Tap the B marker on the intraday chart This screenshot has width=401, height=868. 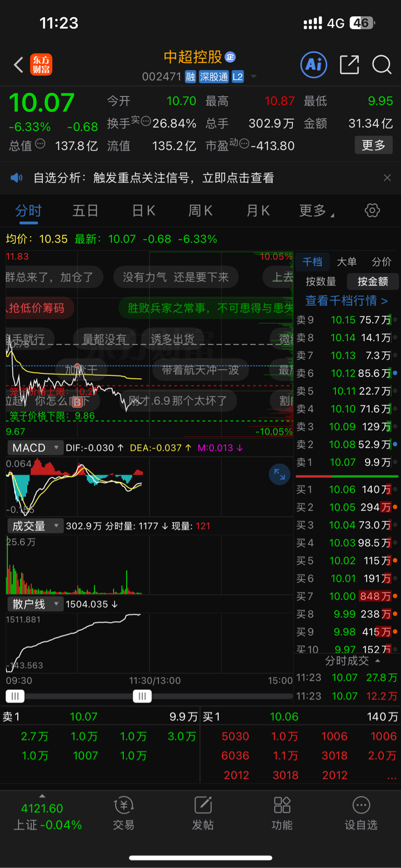coord(77,402)
